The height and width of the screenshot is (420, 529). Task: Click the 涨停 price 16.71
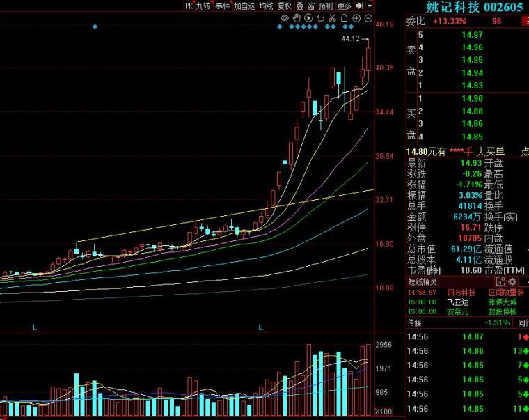coord(471,227)
